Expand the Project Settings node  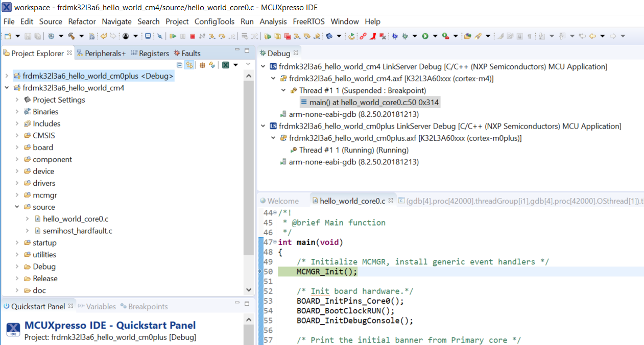pyautogui.click(x=17, y=100)
